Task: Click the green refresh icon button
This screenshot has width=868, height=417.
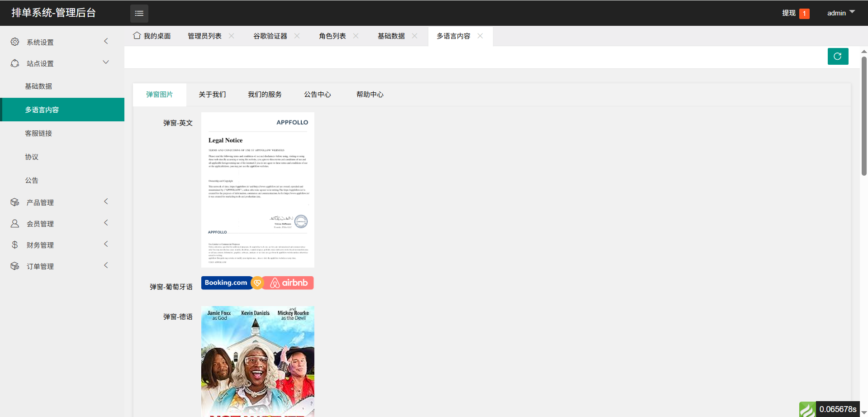Action: click(x=838, y=57)
